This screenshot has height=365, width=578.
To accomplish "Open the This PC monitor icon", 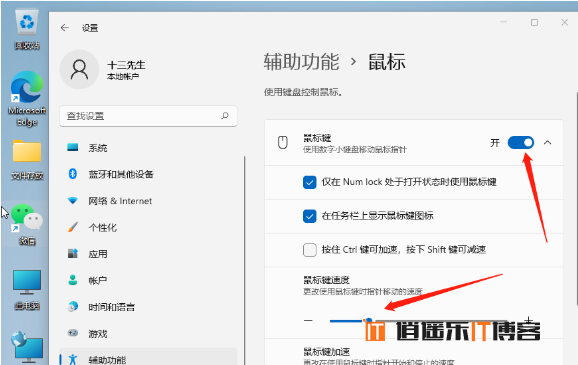I will [27, 282].
